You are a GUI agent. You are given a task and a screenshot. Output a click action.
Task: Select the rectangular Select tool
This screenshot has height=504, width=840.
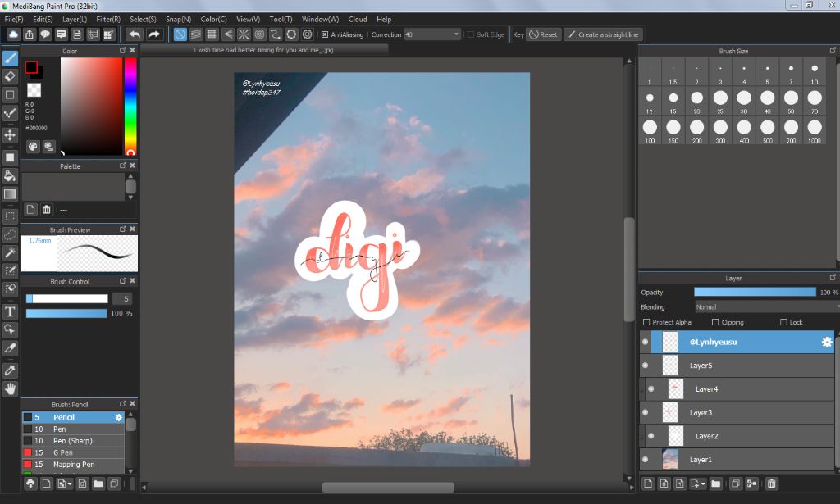[x=10, y=216]
